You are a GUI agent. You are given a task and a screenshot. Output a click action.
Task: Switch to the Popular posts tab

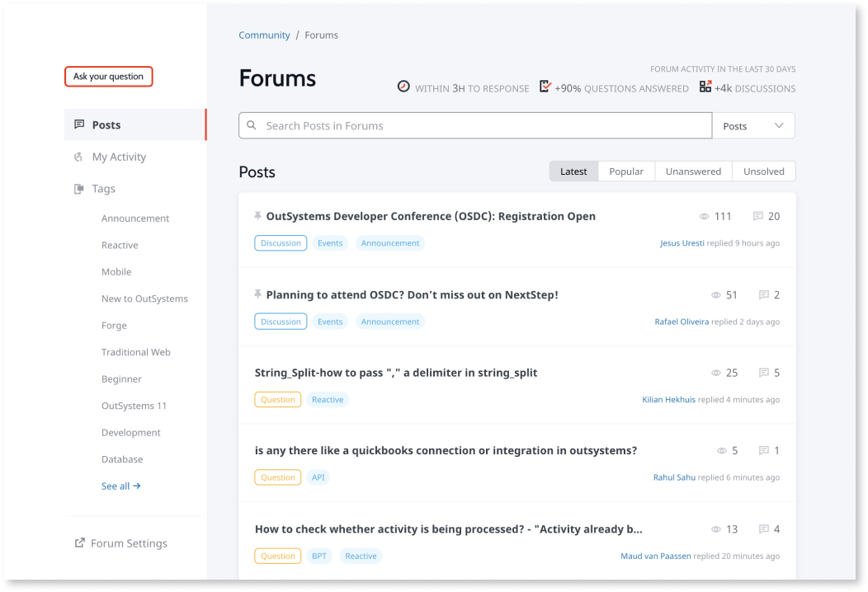click(626, 171)
